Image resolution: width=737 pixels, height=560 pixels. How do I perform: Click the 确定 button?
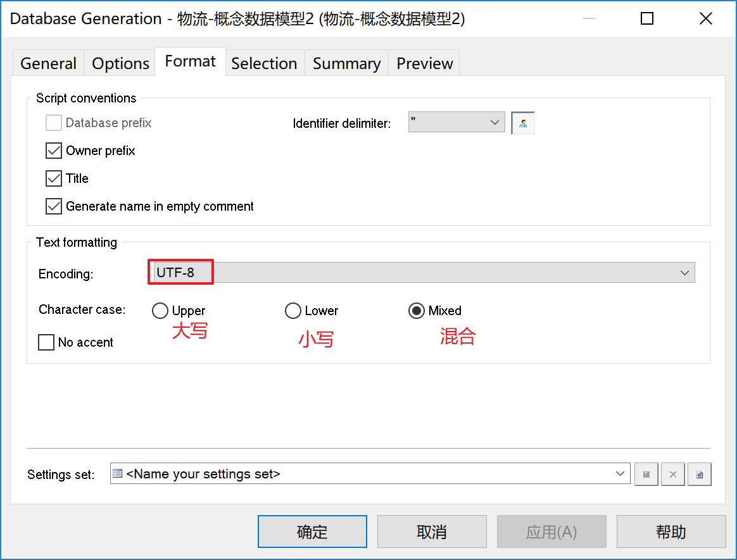coord(312,532)
